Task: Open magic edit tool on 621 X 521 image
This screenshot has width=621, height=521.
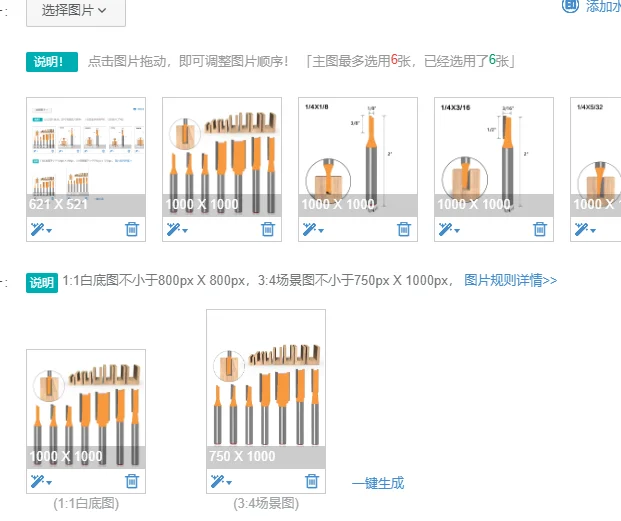Action: pyautogui.click(x=37, y=229)
